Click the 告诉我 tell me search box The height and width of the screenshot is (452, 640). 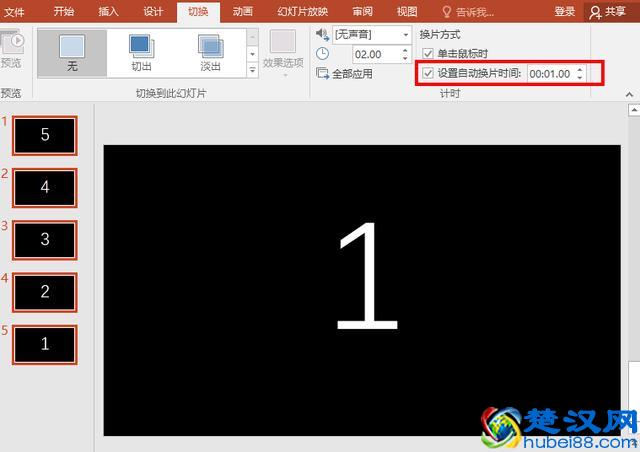(474, 12)
